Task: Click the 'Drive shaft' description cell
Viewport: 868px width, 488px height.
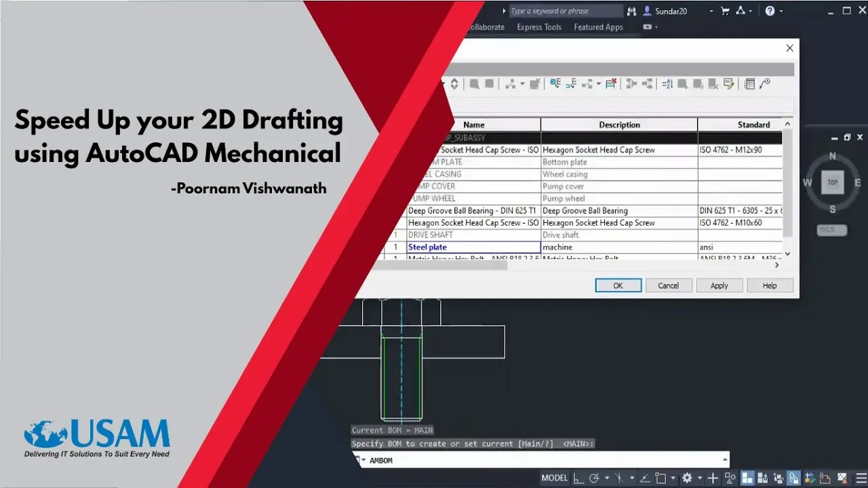Action: pos(619,235)
